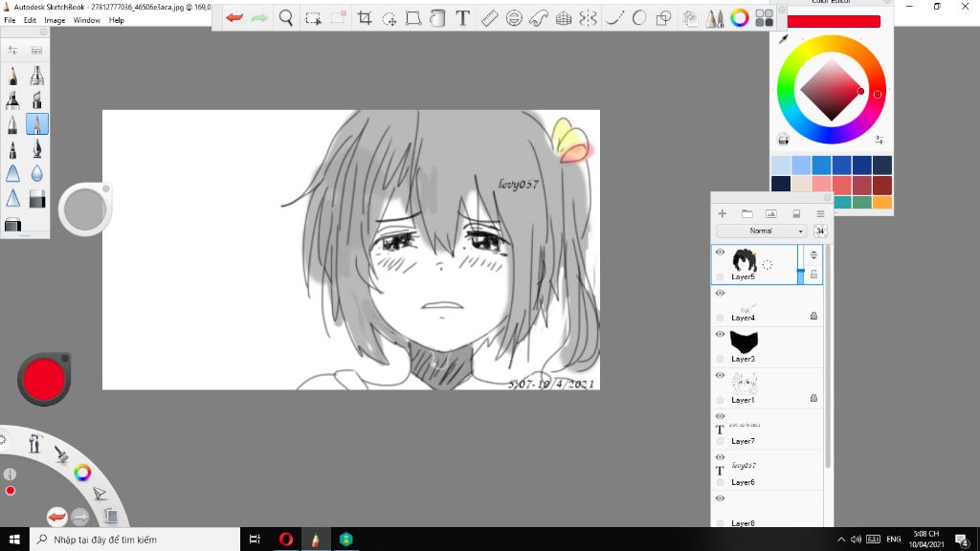
Task: Open the Image menu
Action: [x=55, y=20]
